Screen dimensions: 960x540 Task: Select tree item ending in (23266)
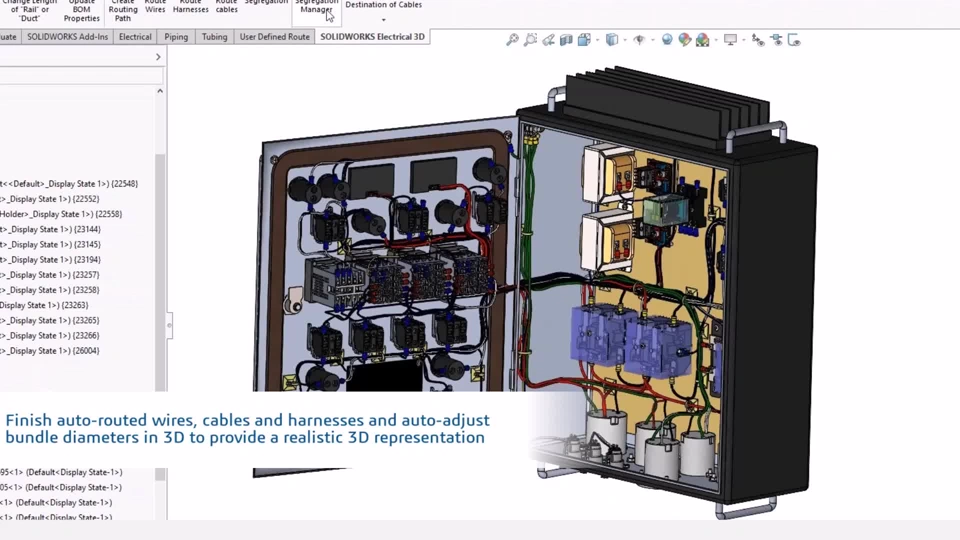[50, 336]
